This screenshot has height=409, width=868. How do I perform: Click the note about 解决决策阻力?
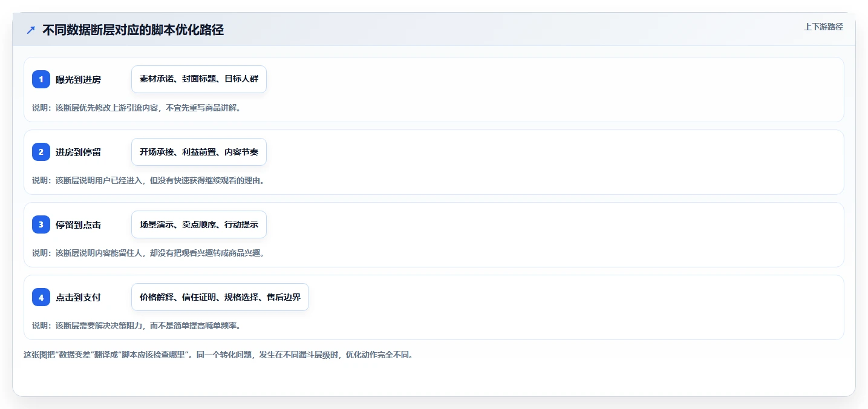tap(137, 326)
